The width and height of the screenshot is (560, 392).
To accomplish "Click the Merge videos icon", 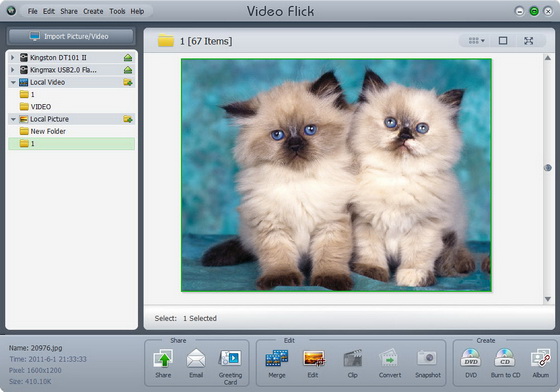I will (x=277, y=358).
